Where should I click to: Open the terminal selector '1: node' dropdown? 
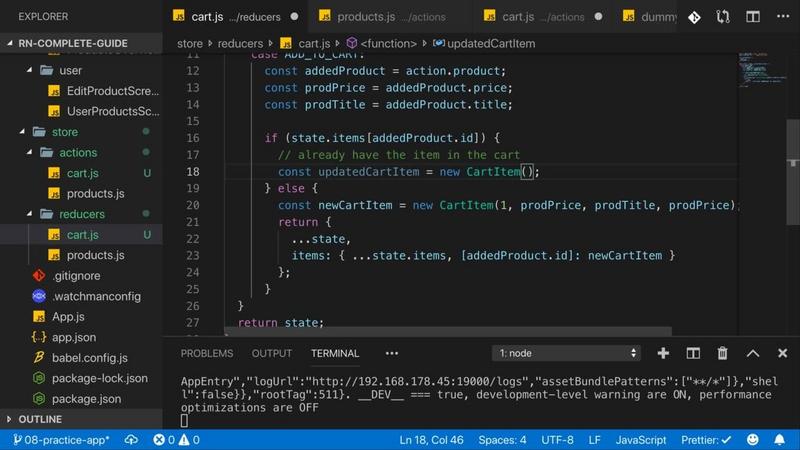click(x=566, y=353)
